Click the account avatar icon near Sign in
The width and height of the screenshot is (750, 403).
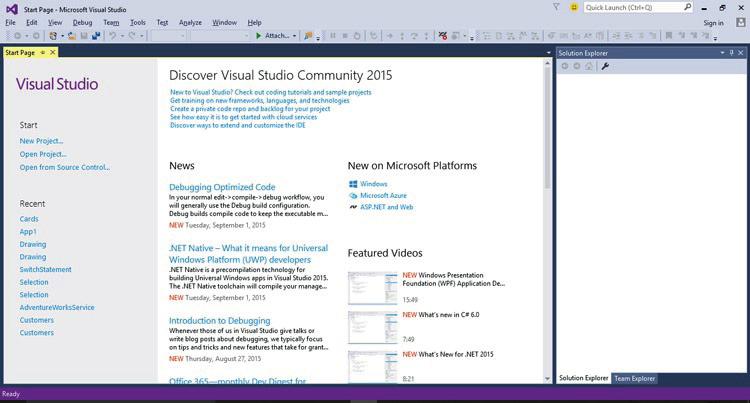click(x=740, y=22)
